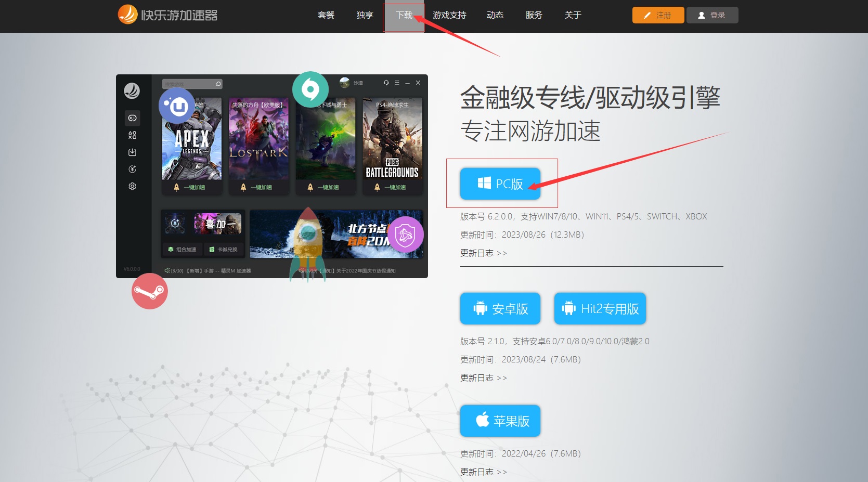This screenshot has width=868, height=482.
Task: Click the search magnifier in app preview
Action: 218,84
